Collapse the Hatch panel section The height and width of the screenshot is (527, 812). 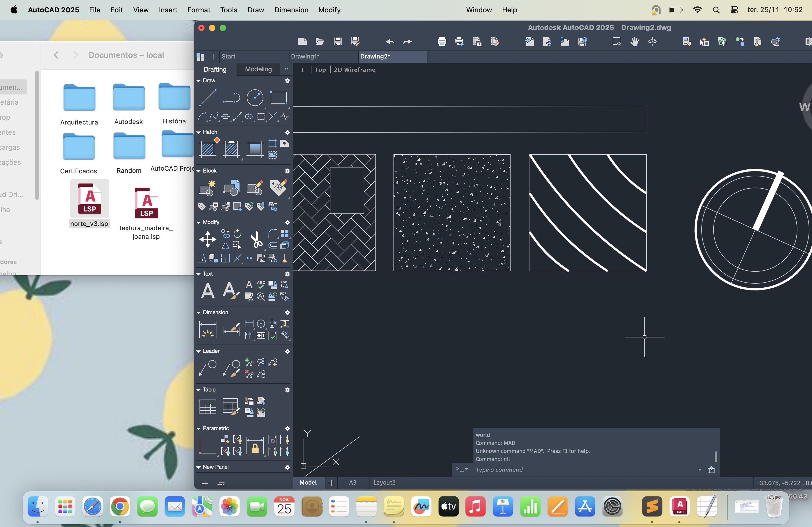(198, 132)
